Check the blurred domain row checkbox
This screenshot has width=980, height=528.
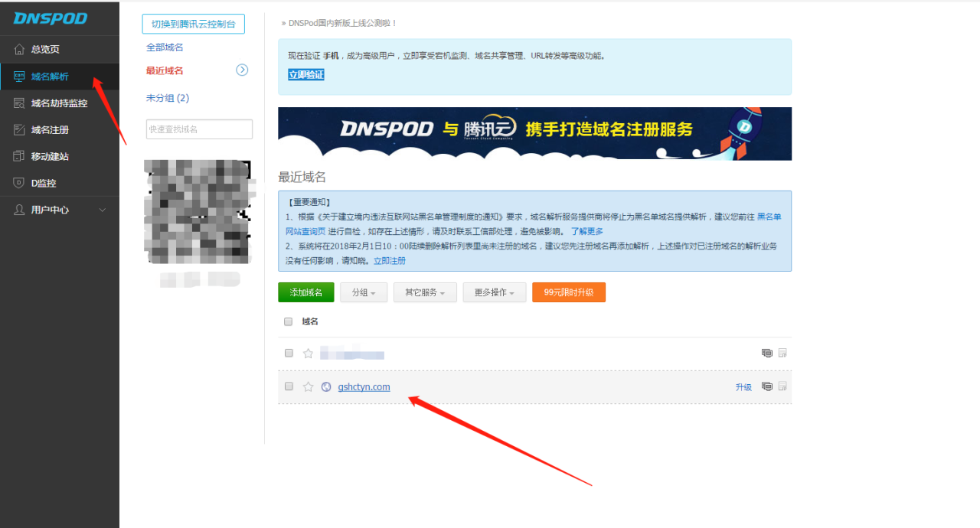pos(289,353)
